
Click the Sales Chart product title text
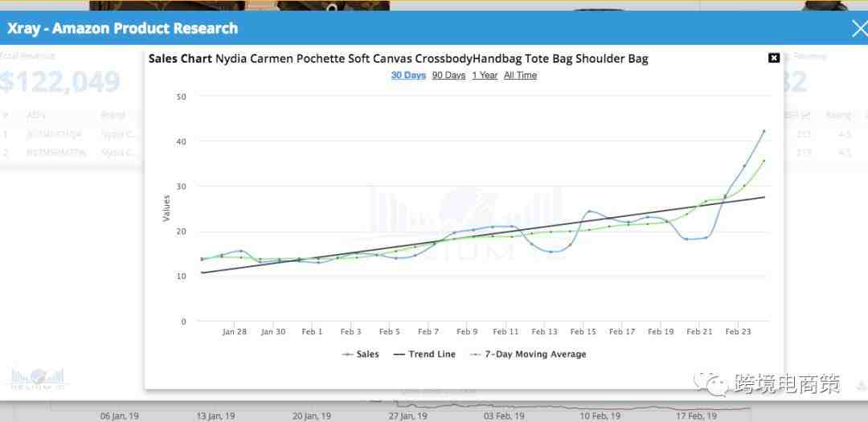399,59
